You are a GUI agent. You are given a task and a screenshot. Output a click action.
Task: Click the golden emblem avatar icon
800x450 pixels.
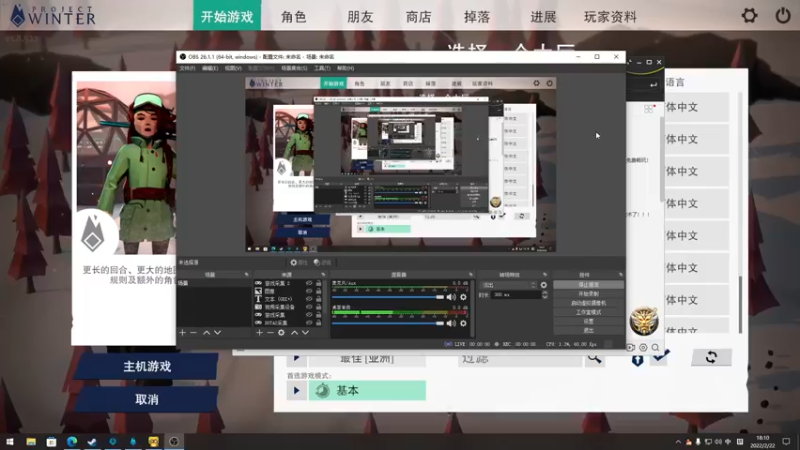tap(644, 321)
